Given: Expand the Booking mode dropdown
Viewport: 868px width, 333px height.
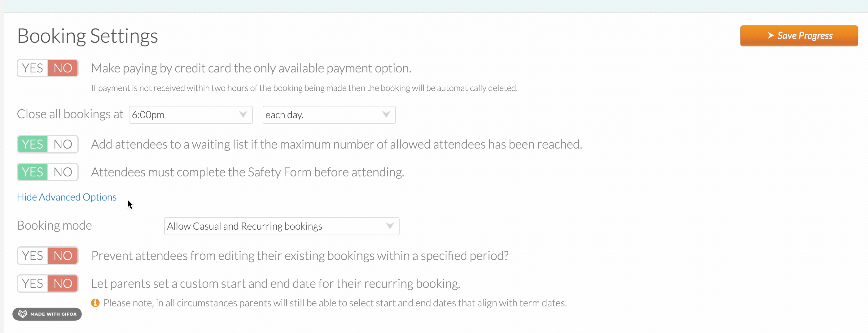Looking at the screenshot, I should (282, 226).
